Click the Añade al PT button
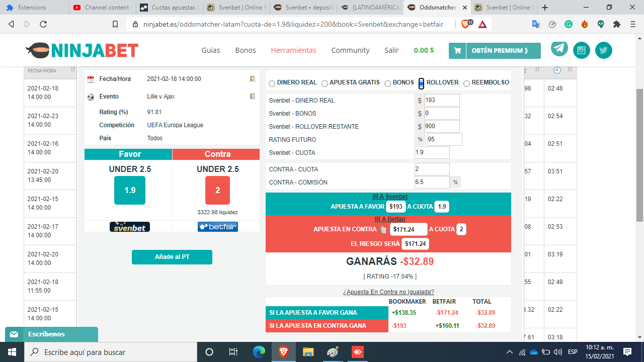 pos(172,257)
